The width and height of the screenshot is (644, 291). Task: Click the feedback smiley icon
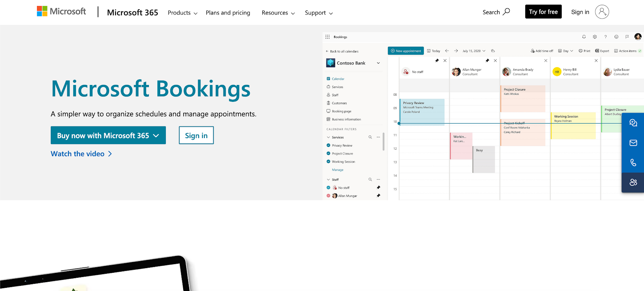(x=616, y=37)
